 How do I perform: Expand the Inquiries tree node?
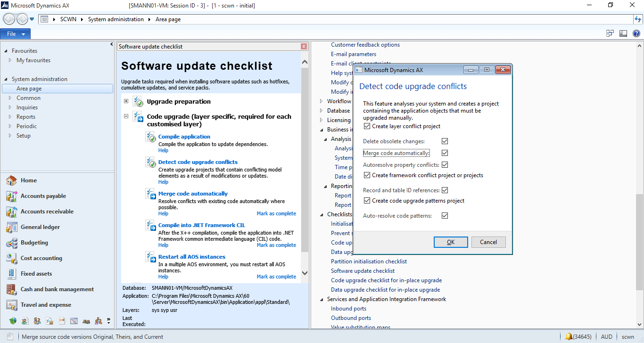click(10, 107)
